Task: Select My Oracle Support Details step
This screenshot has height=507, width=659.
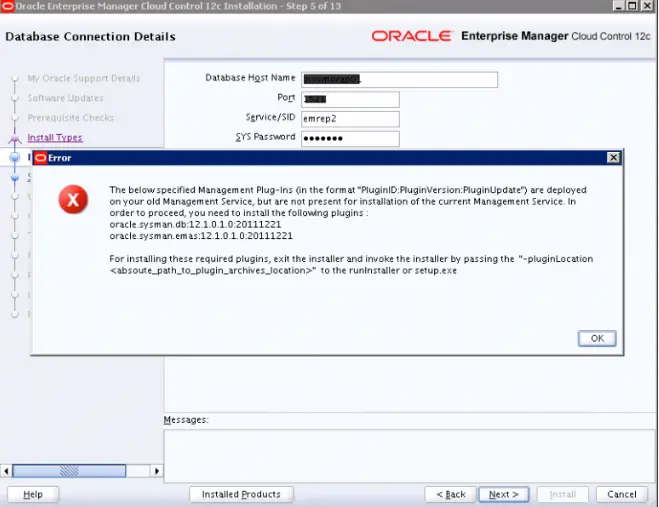Action: [83, 78]
